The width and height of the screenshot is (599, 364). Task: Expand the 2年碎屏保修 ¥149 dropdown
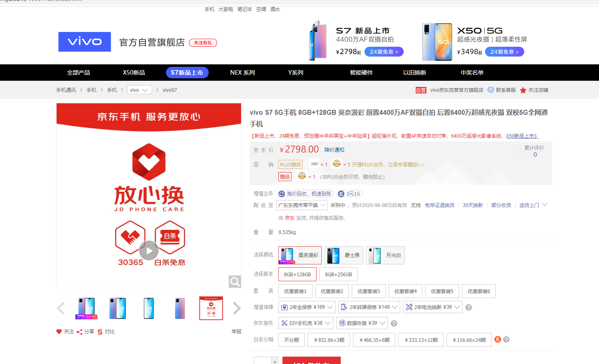pos(369,307)
